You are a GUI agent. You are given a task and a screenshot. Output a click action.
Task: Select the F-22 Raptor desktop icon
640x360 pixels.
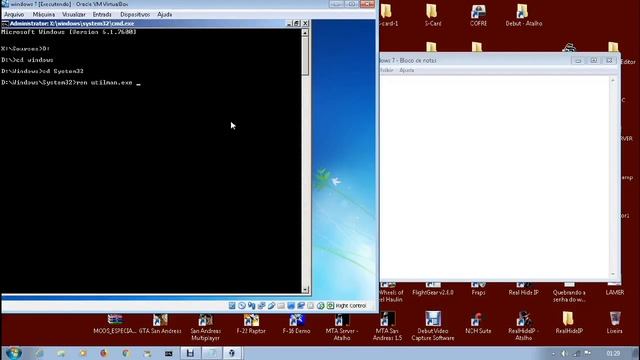click(251, 324)
